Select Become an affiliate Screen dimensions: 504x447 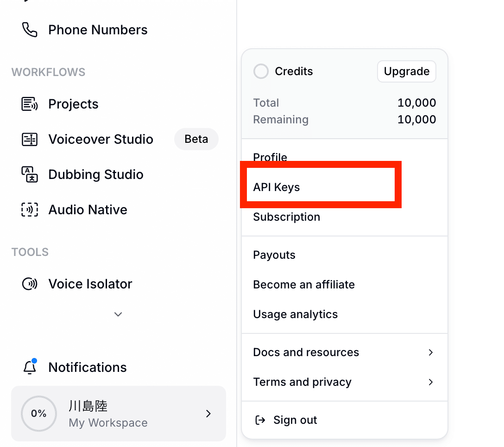pos(303,285)
